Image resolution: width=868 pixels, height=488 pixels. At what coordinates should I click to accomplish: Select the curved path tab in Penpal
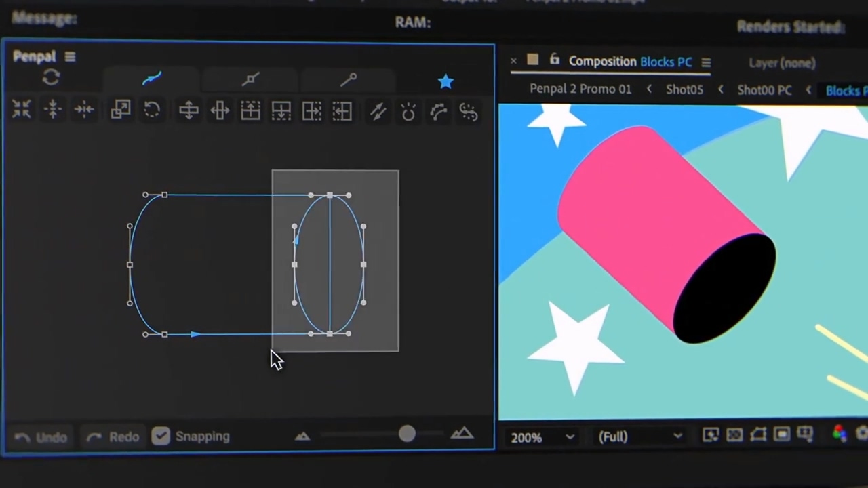tap(151, 79)
